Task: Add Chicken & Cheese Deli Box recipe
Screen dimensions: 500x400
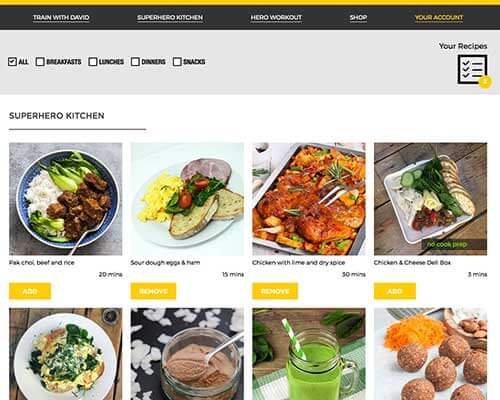Action: [395, 291]
